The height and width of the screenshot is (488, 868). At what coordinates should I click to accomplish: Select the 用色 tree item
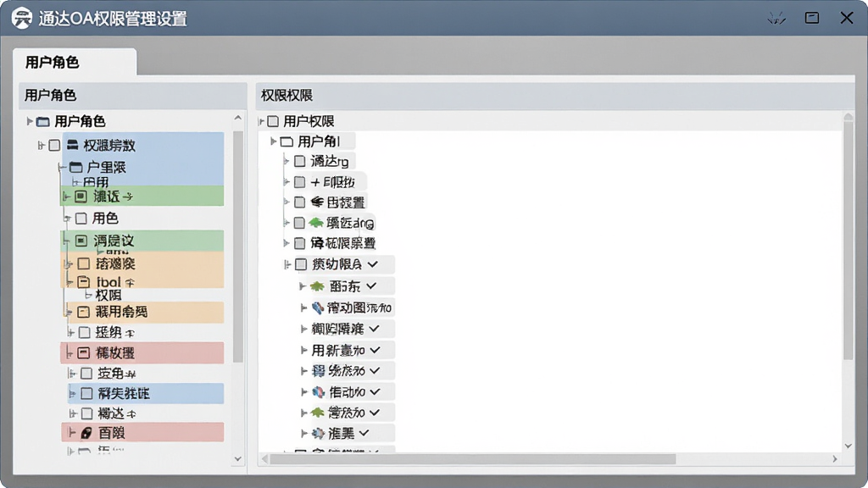pos(105,219)
